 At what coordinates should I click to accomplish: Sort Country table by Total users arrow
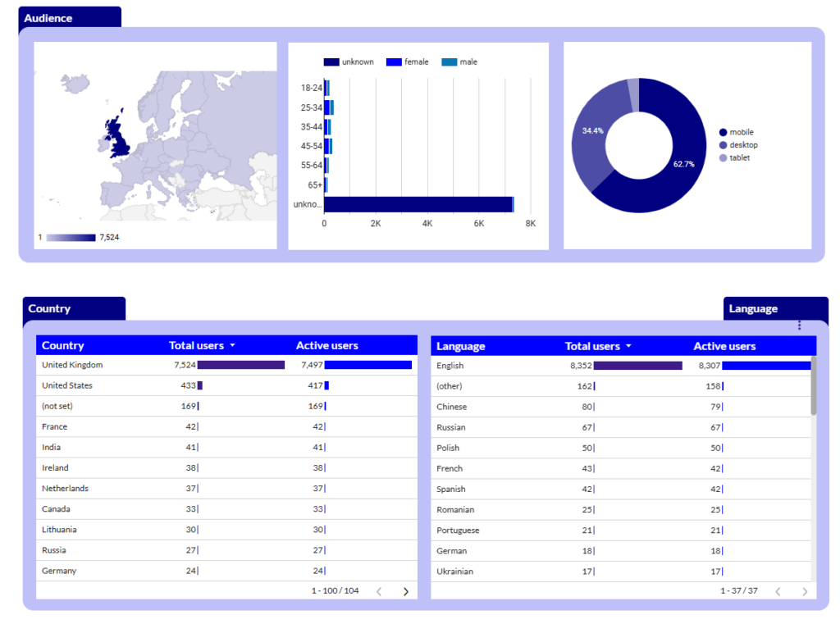pos(232,346)
